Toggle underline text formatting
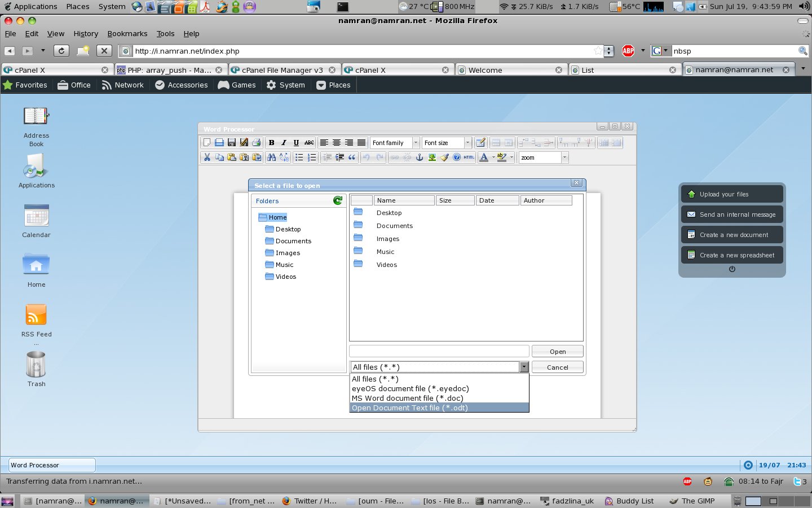Viewport: 812px width, 508px height. point(296,143)
